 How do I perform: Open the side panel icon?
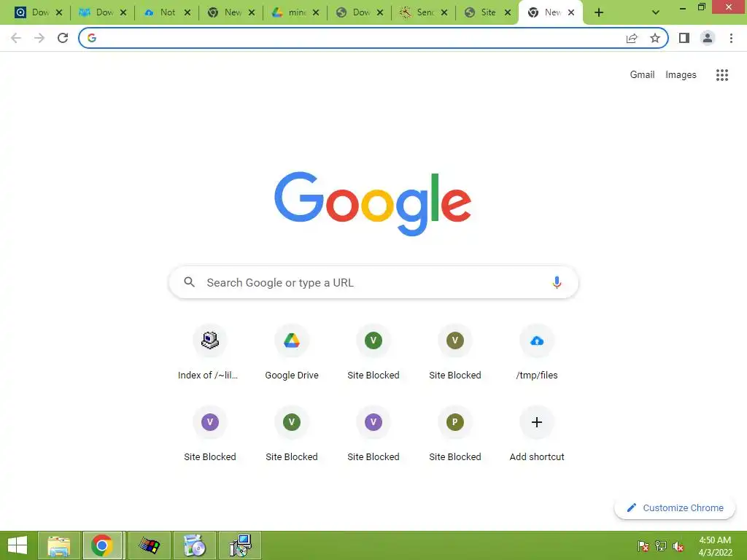pos(684,38)
